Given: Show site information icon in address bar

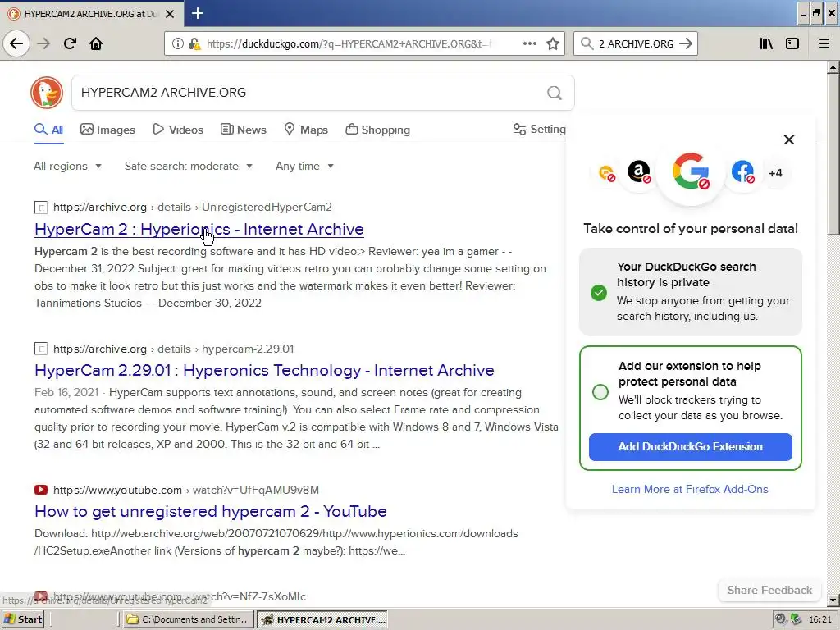Looking at the screenshot, I should point(177,43).
